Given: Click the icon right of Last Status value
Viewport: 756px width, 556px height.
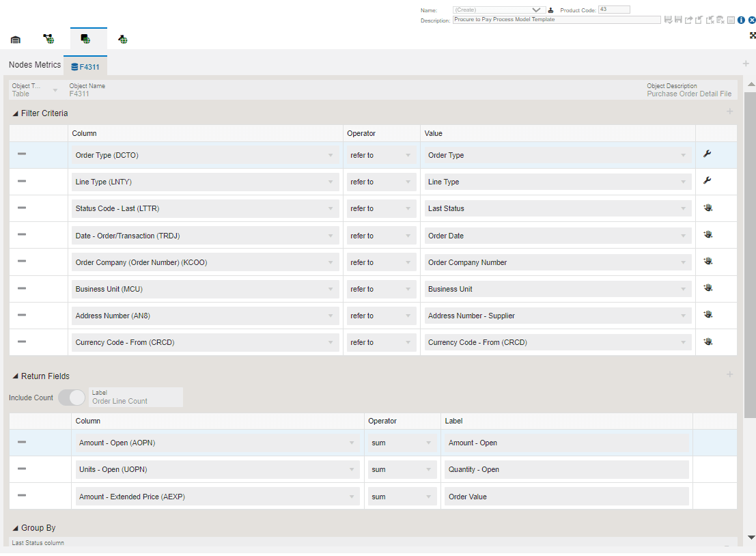Looking at the screenshot, I should coord(708,208).
